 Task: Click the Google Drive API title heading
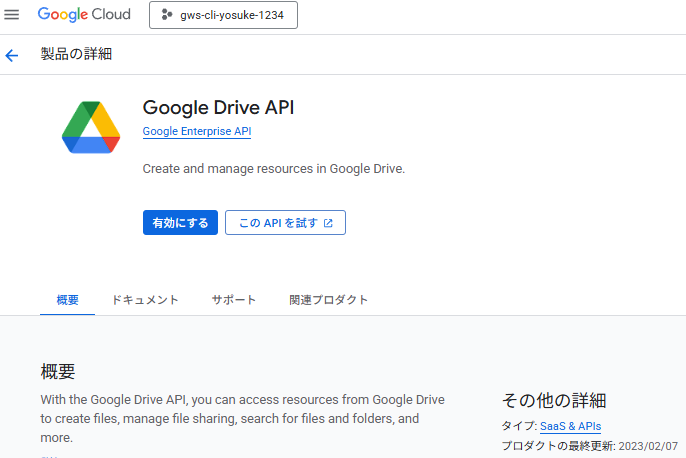click(x=219, y=108)
